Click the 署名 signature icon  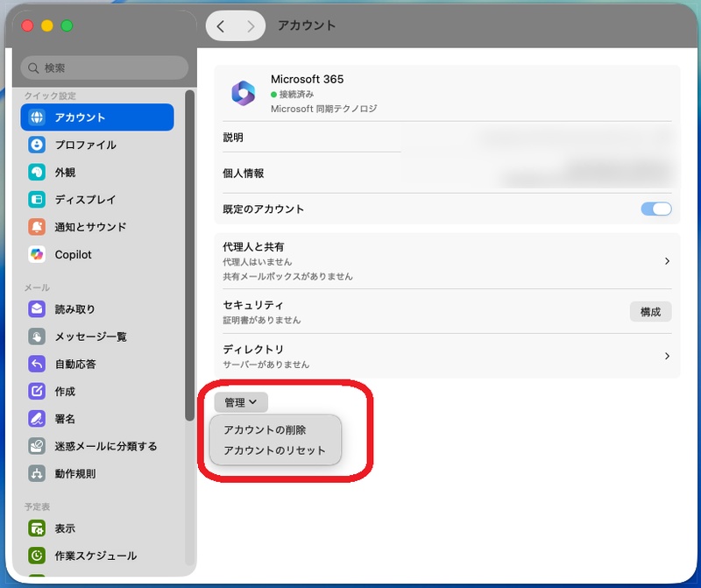37,419
